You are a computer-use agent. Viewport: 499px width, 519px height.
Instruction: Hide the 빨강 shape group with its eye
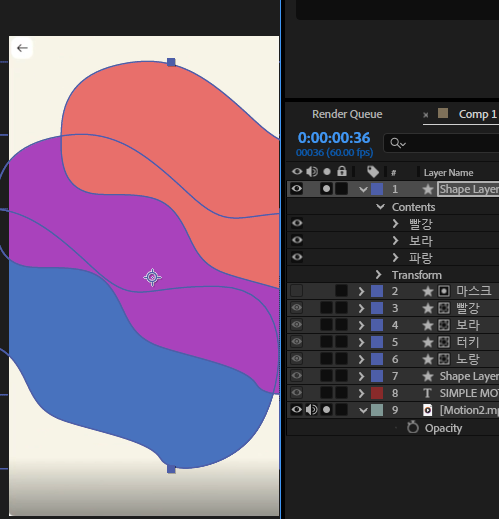297,223
